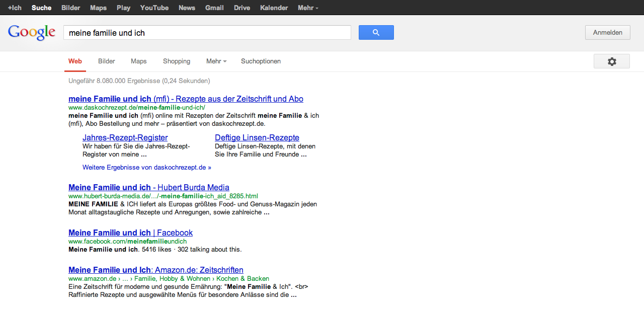The width and height of the screenshot is (644, 309).
Task: Open Suchoptionen search tools
Action: 261,61
